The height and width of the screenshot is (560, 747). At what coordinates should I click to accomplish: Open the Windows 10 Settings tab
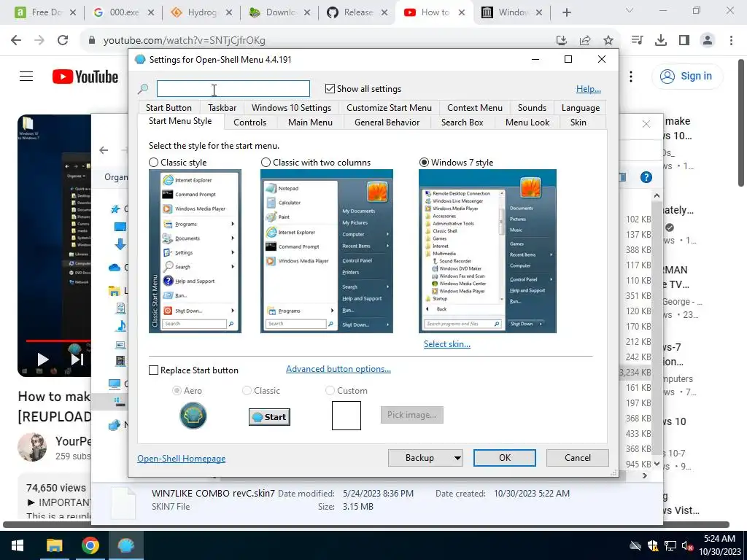[x=291, y=108]
